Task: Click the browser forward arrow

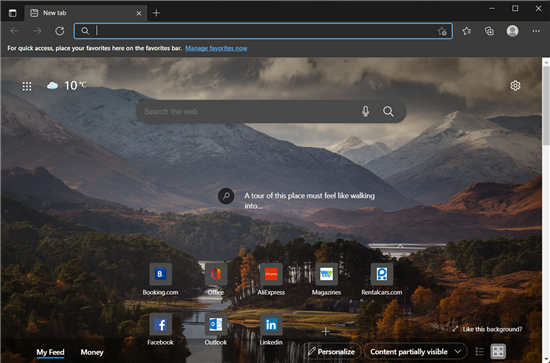Action: click(x=37, y=31)
